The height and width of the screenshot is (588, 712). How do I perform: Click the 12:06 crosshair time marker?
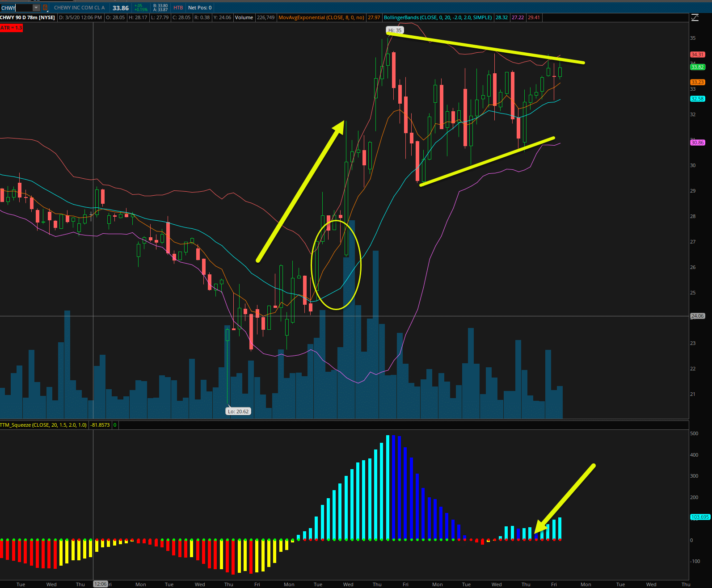100,584
